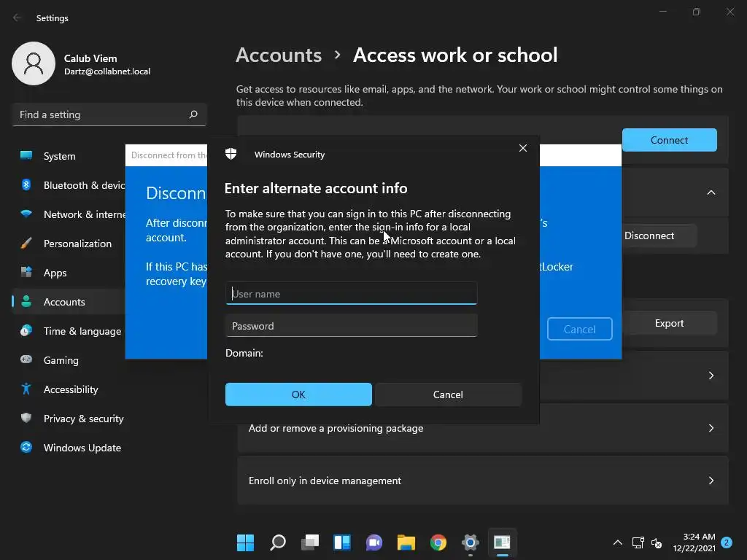The image size is (747, 560).
Task: Click the Find a setting search field
Action: point(109,114)
